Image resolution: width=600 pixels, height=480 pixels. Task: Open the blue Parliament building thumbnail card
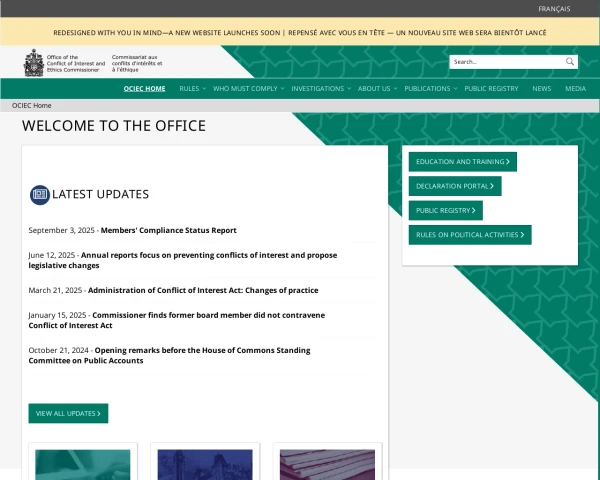click(x=205, y=464)
